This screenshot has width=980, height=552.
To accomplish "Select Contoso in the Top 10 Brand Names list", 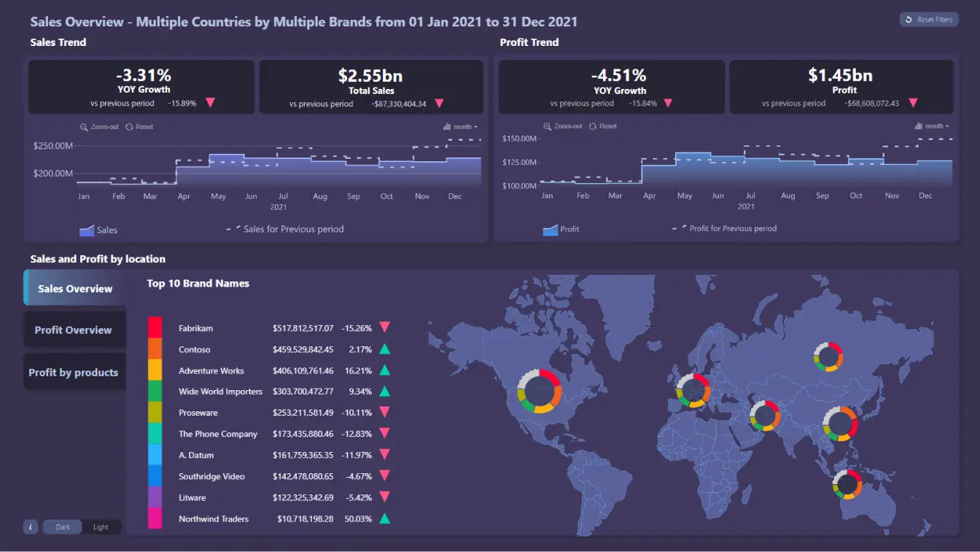I will click(193, 349).
